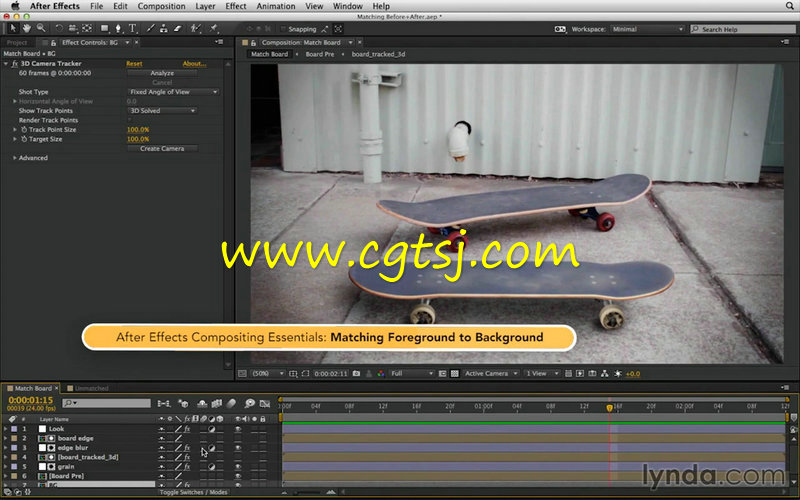This screenshot has height=500, width=800.
Task: Toggle transparency grid in viewer footer
Action: pyautogui.click(x=455, y=373)
